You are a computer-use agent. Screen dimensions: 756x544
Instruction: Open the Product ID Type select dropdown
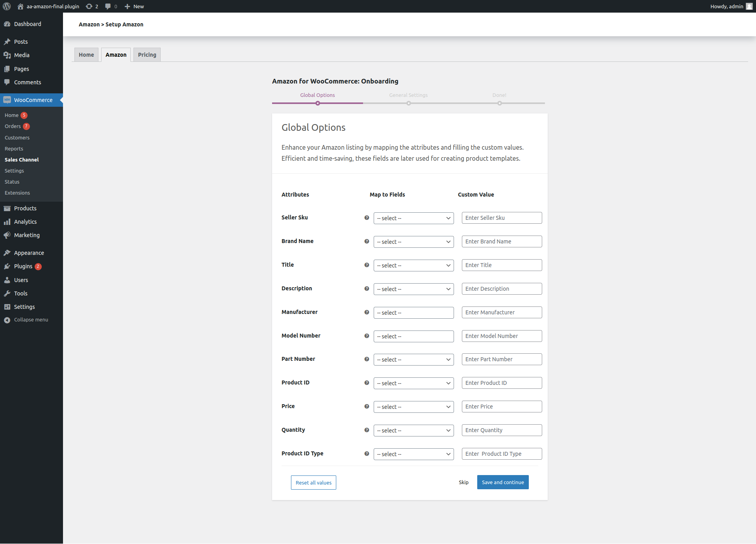[413, 454]
